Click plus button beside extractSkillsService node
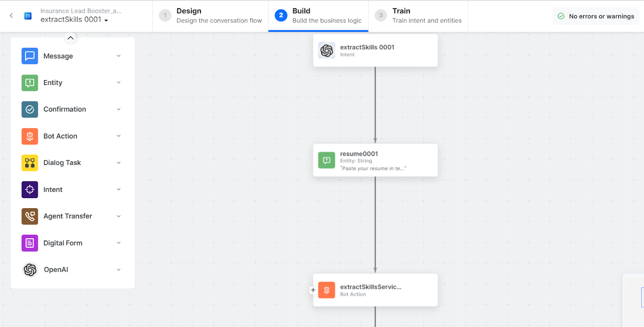Viewport: 644px width, 327px height. pos(313,290)
